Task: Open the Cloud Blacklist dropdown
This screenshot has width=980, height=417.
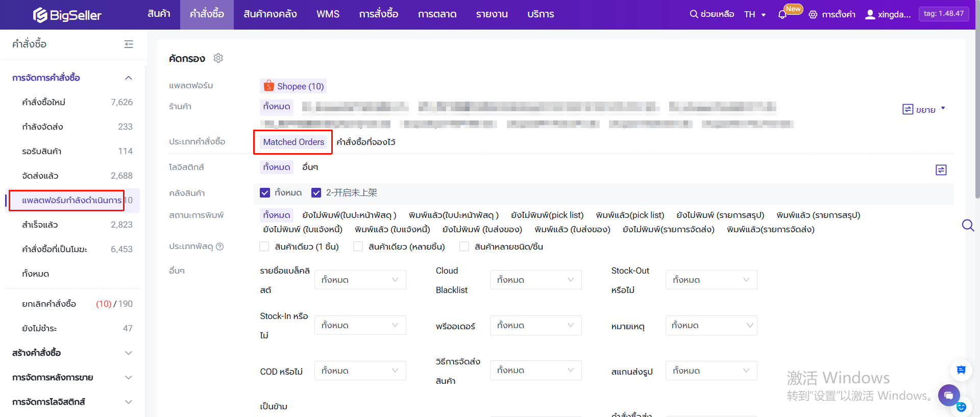Action: coord(535,280)
